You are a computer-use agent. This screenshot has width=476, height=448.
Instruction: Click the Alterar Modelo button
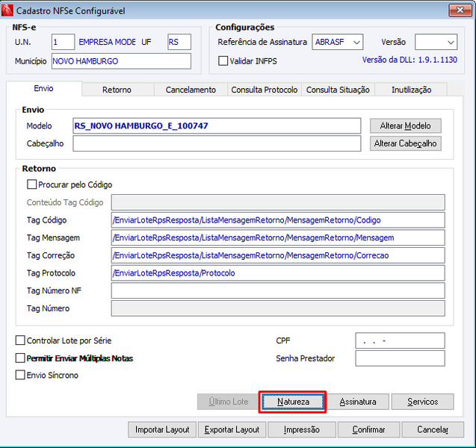[406, 126]
